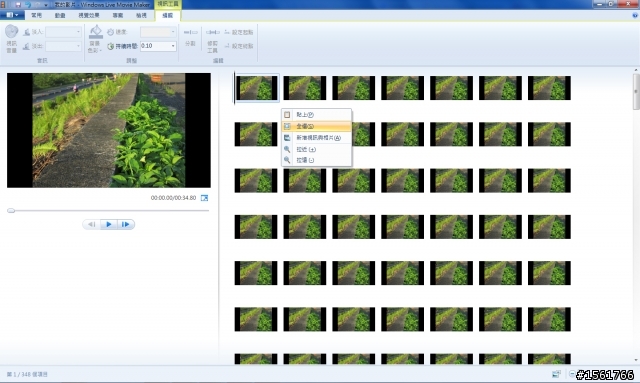
Task: Click the 淡入 fade-in icon
Action: click(27, 32)
